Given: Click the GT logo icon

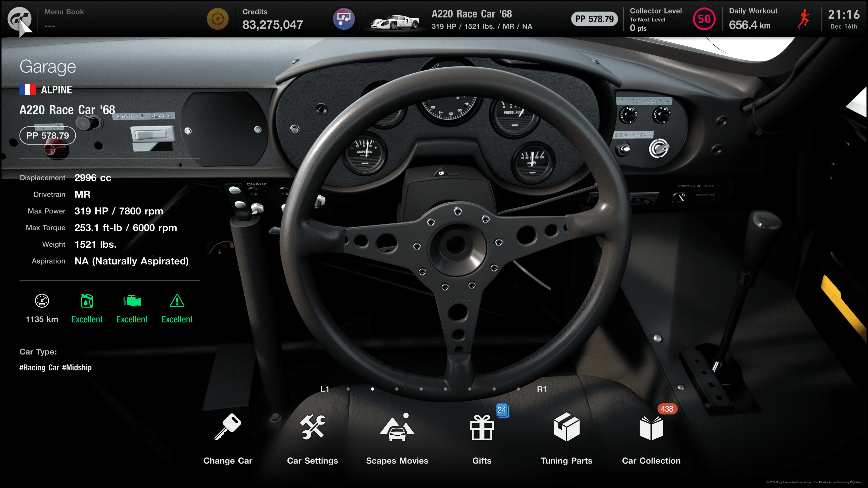Looking at the screenshot, I should click(19, 19).
